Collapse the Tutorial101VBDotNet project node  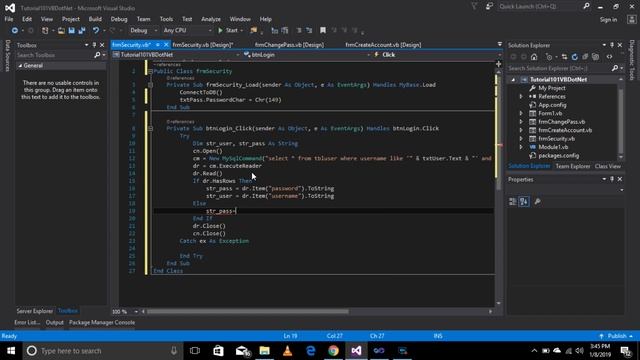513,80
